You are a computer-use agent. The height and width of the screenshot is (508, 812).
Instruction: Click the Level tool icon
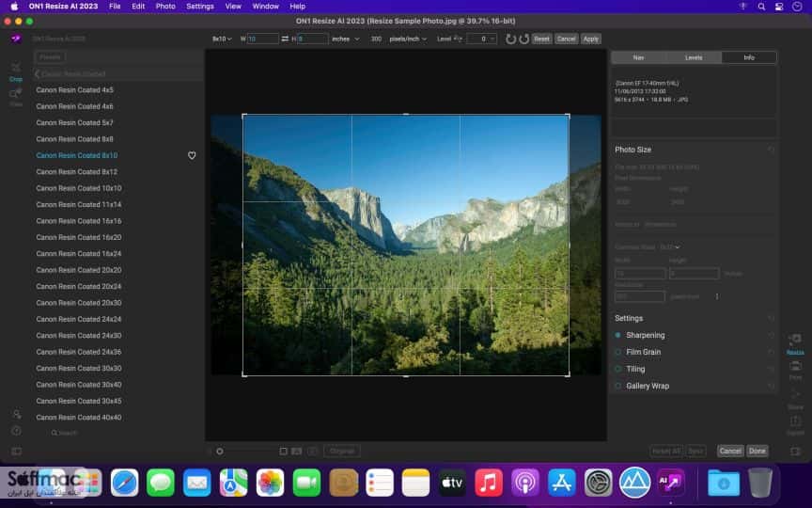[458, 39]
